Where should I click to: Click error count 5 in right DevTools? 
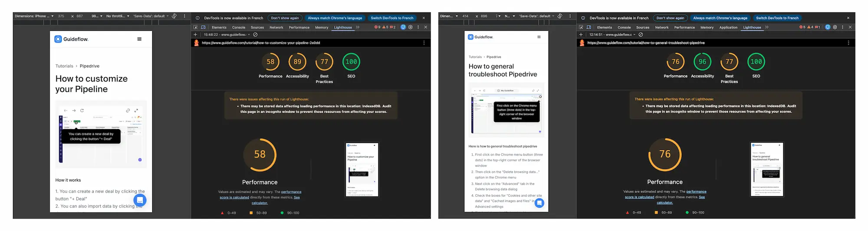pos(802,27)
